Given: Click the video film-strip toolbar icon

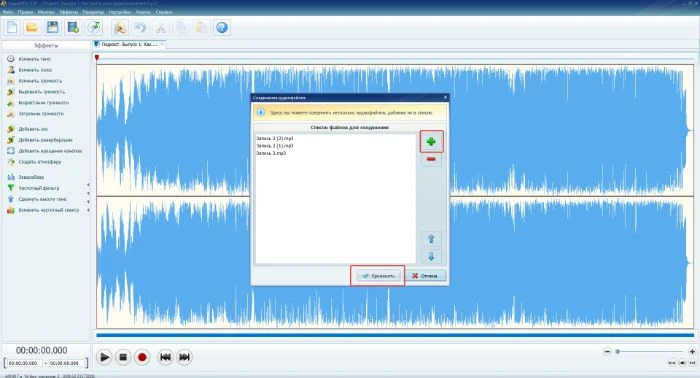Looking at the screenshot, I should click(73, 28).
